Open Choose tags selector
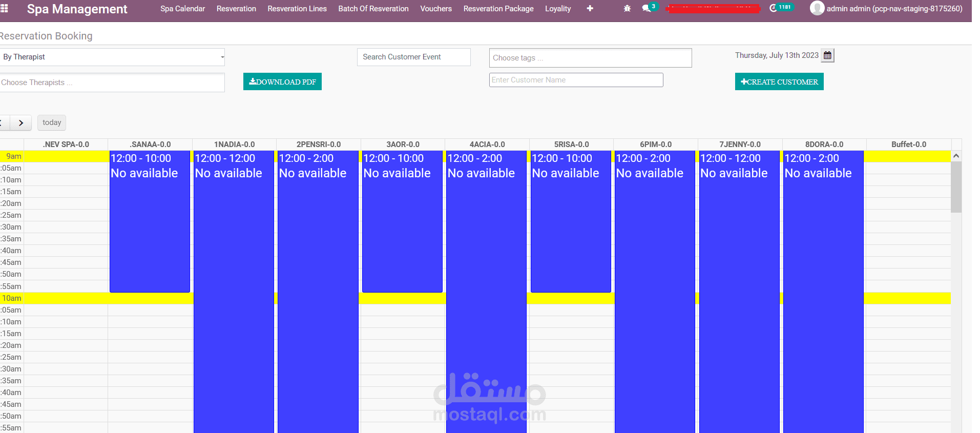 click(x=590, y=58)
